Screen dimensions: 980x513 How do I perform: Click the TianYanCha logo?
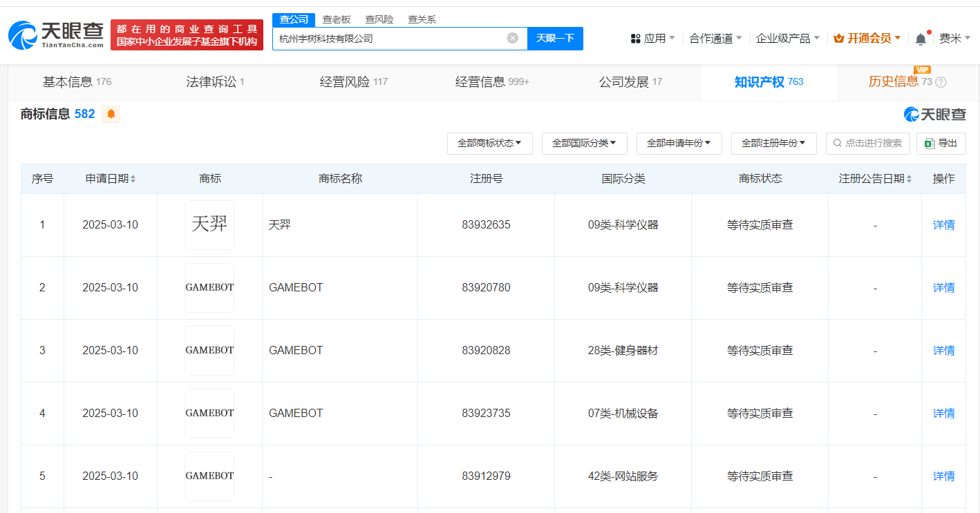tap(56, 35)
